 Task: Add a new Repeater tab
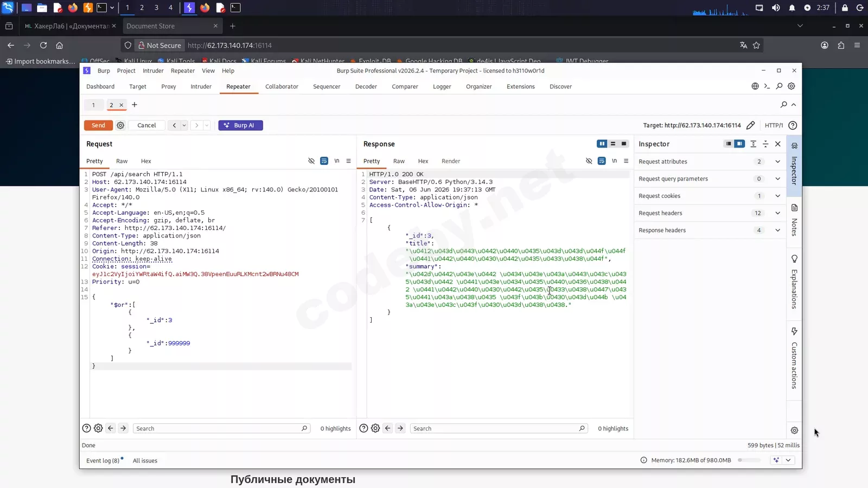[x=135, y=105]
